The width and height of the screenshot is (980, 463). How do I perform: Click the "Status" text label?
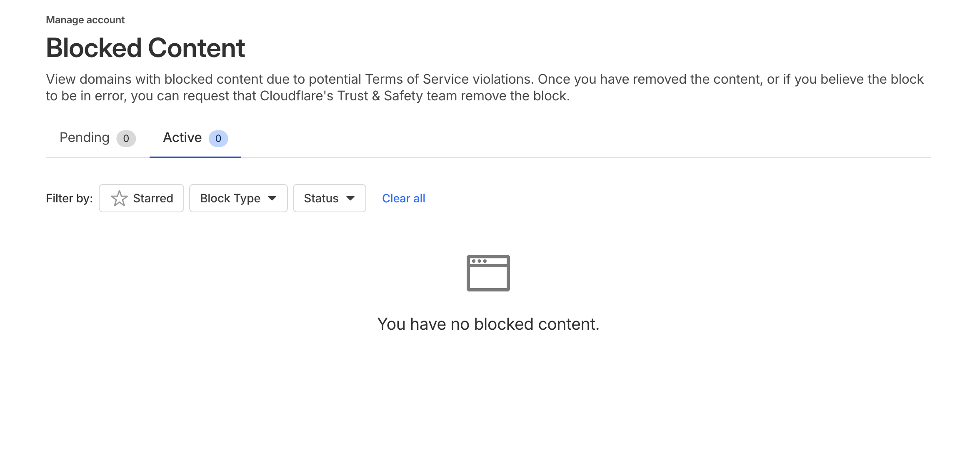321,198
